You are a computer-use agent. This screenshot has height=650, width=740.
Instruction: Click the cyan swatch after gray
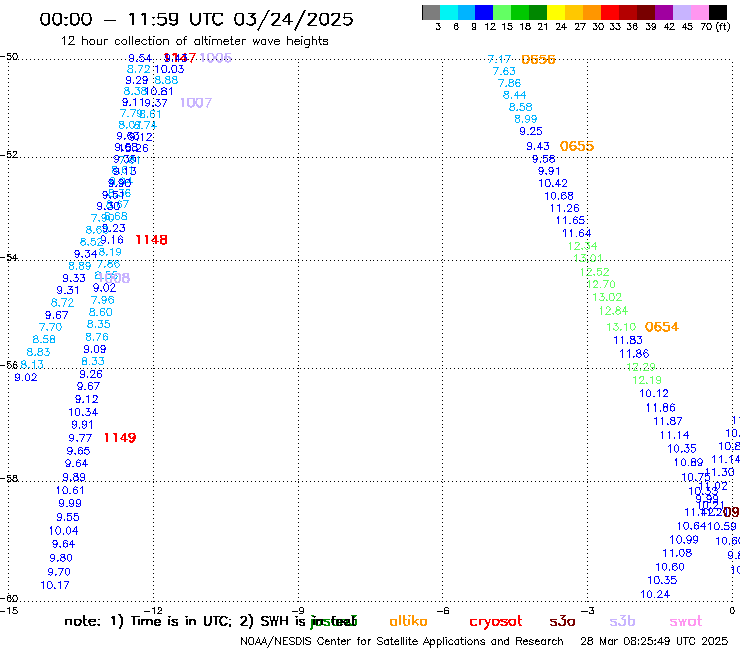449,12
